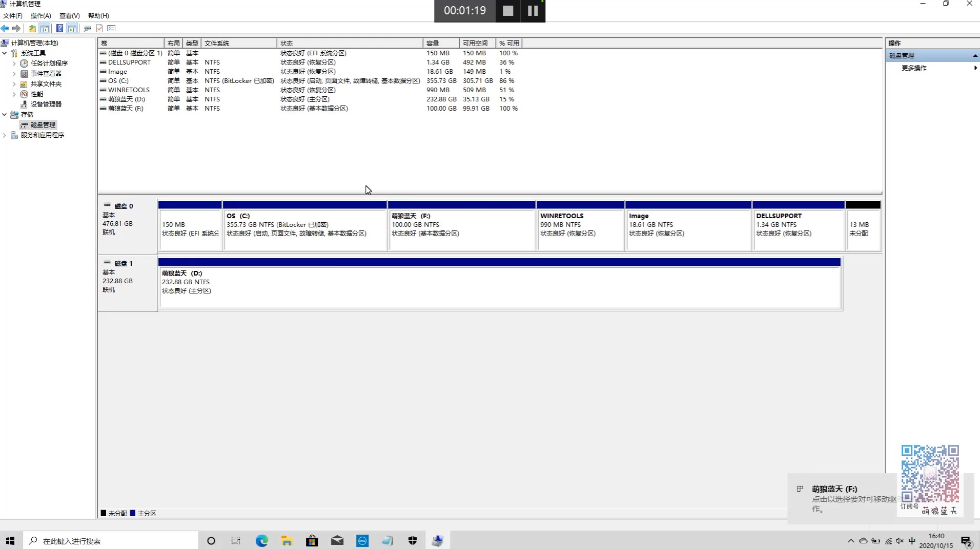Screen dimensions: 980x549
Task: Expand the 性能 node
Action: (14, 94)
